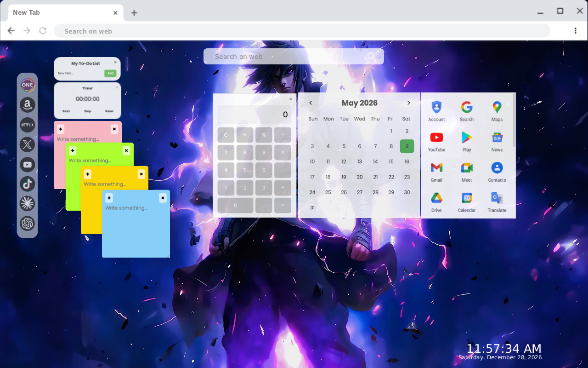The width and height of the screenshot is (588, 368).
Task: Click the Add button in To-Do list
Action: [x=110, y=73]
